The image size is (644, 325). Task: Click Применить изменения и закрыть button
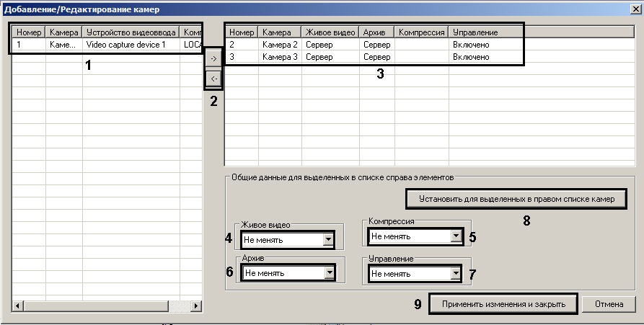pyautogui.click(x=503, y=304)
